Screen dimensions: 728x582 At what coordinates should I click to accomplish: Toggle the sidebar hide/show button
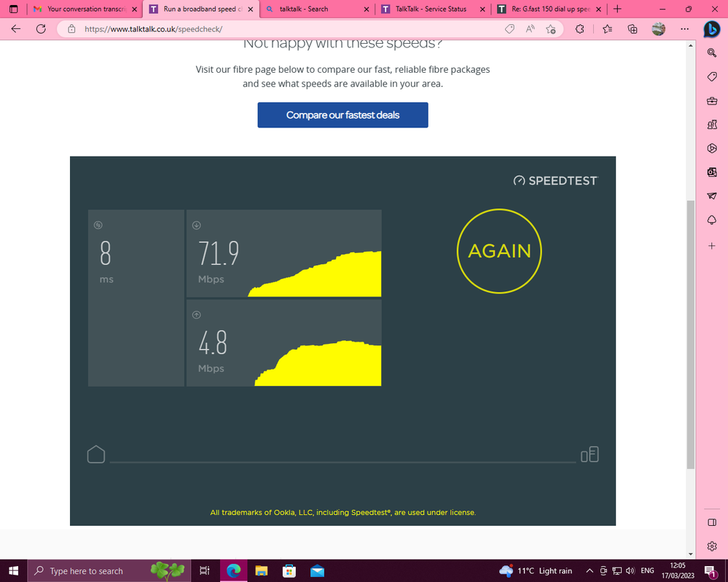pos(712,522)
